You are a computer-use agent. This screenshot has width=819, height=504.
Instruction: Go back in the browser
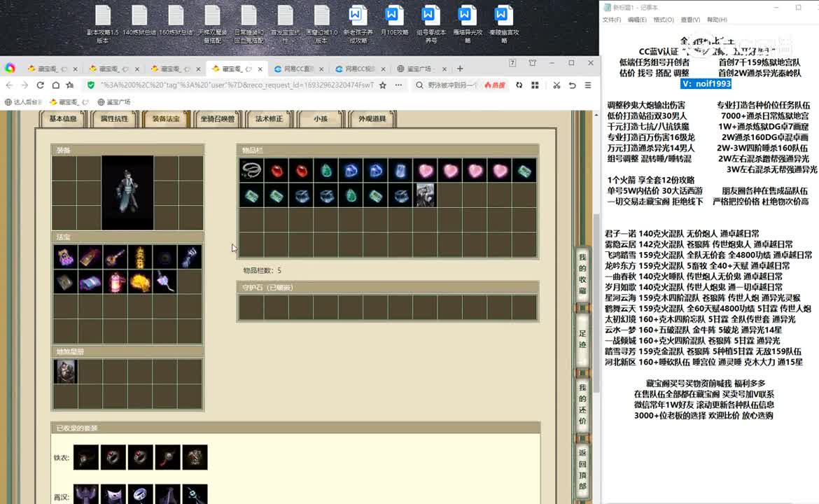(9, 85)
